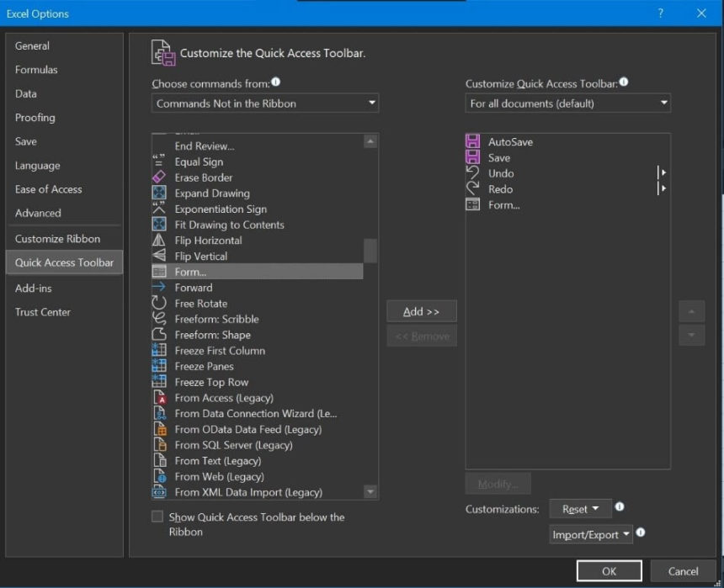Viewport: 724px width, 588px height.
Task: Click the Form icon in right toolbar list
Action: (x=472, y=204)
